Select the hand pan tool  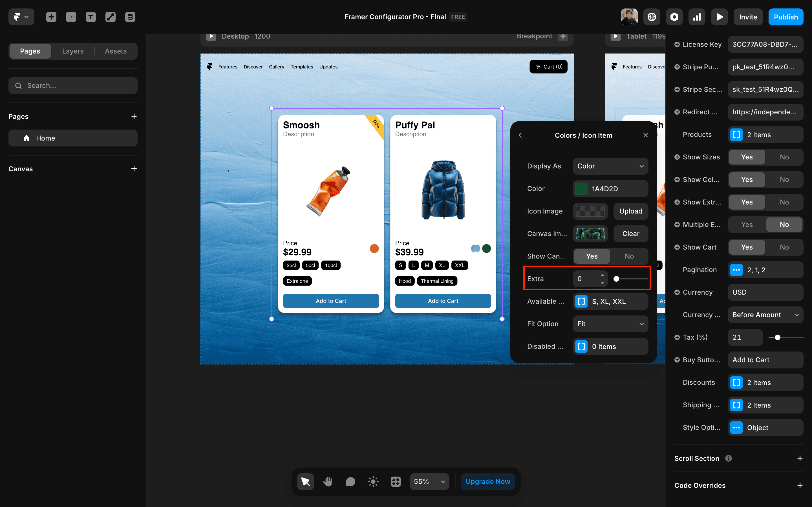pyautogui.click(x=328, y=482)
